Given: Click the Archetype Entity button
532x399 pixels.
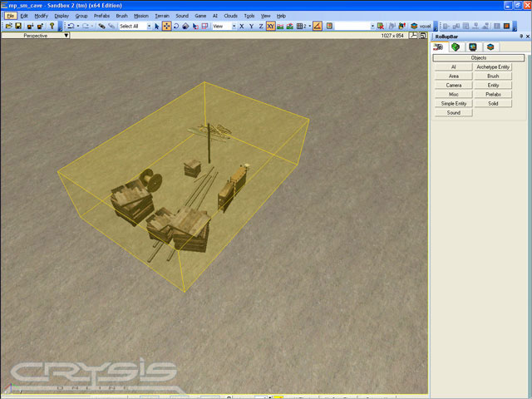Looking at the screenshot, I should [x=493, y=66].
